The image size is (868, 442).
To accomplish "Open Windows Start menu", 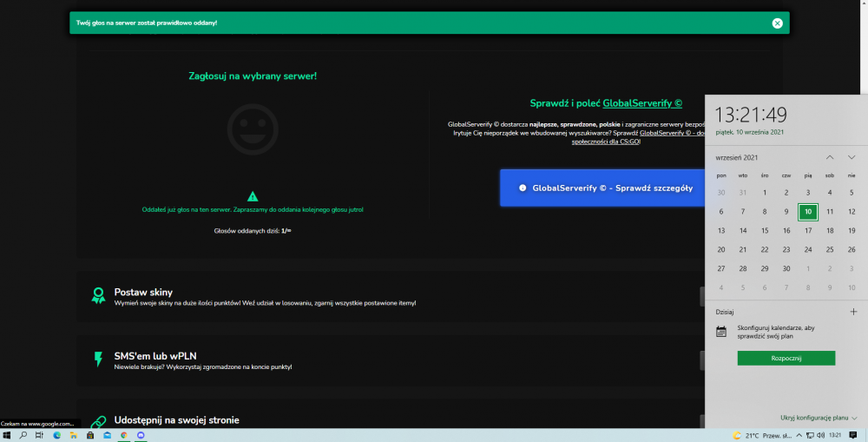I will [7, 435].
